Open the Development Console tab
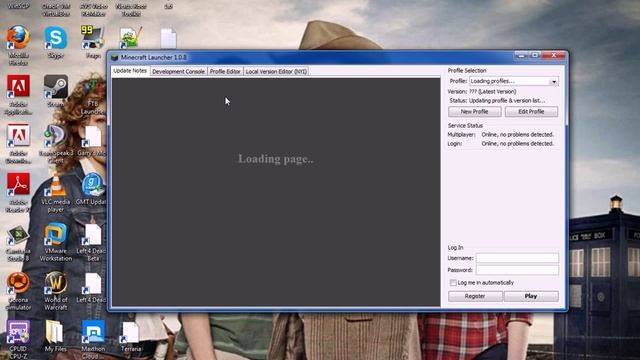The width and height of the screenshot is (640, 360). coord(178,71)
